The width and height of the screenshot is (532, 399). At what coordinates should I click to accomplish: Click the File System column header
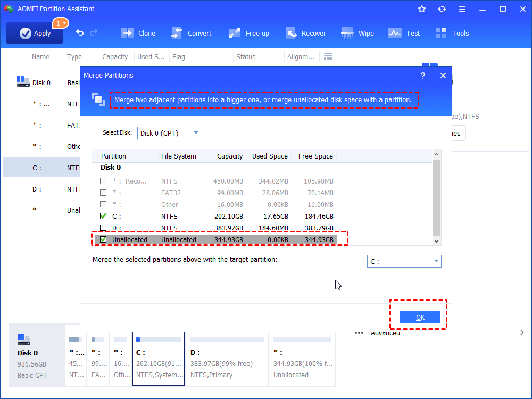click(x=178, y=156)
